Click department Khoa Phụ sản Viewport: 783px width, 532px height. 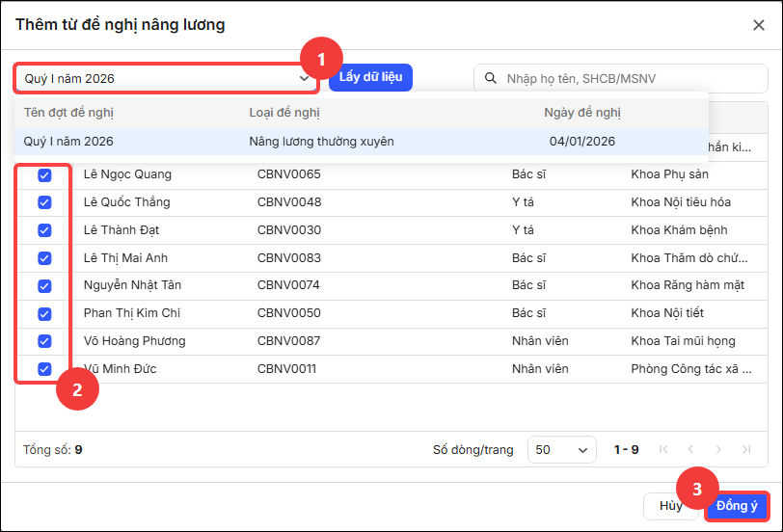point(669,174)
